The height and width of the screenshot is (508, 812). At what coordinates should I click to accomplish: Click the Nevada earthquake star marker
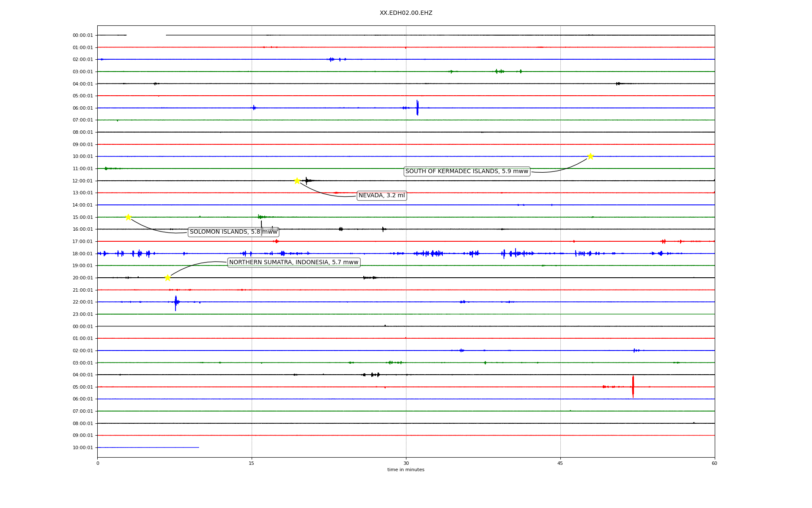pos(297,181)
